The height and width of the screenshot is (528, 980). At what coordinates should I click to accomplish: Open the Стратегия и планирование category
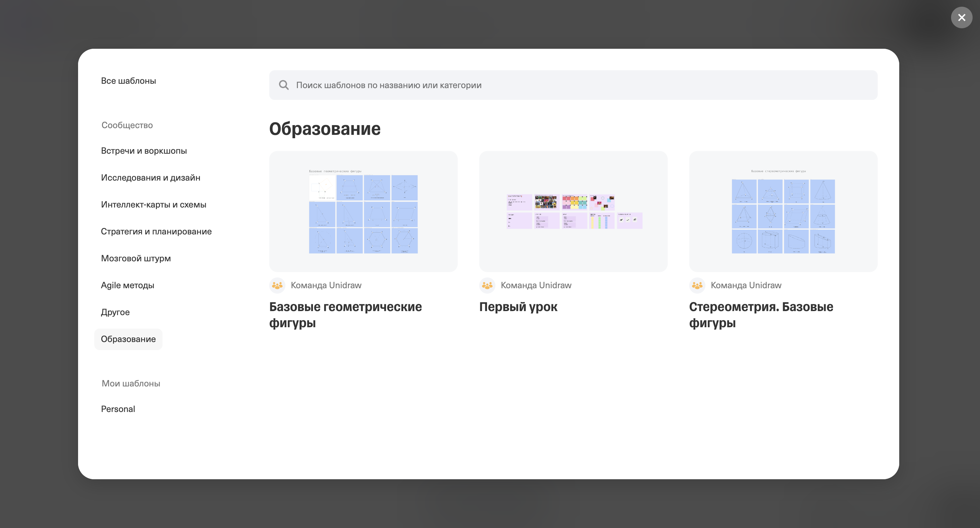click(x=156, y=231)
